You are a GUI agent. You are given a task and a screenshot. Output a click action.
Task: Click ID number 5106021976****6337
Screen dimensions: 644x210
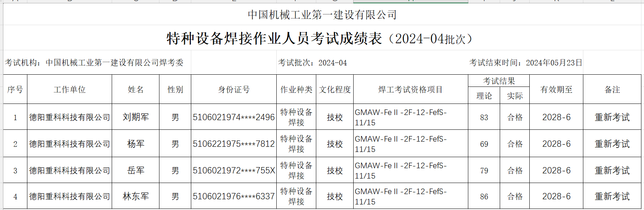coord(234,196)
